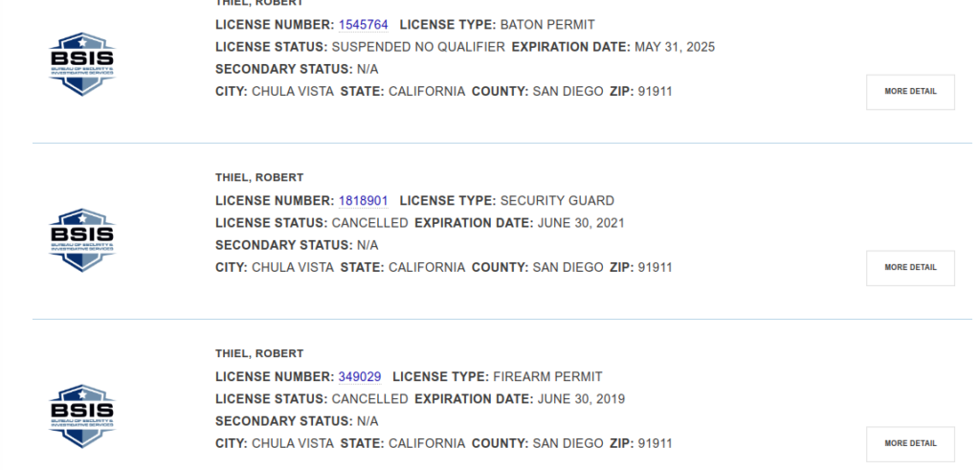Click the Firearm Permit license type text
980x470 pixels.
[x=547, y=377]
